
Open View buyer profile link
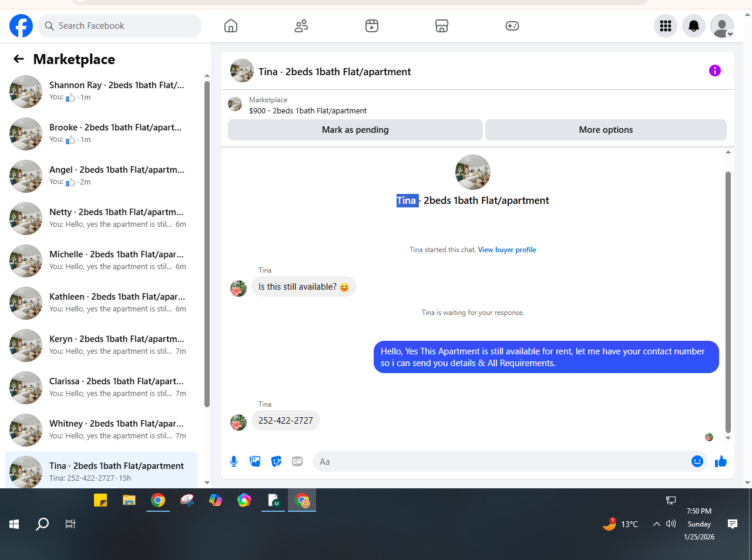tap(507, 250)
